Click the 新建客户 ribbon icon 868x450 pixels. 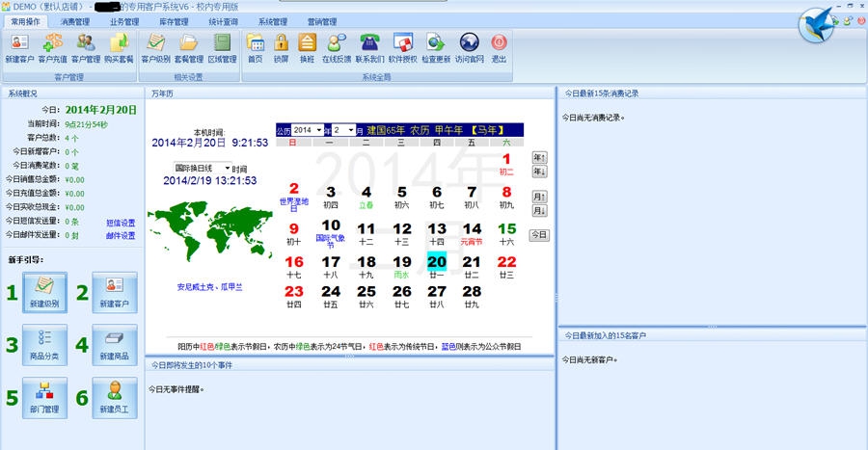pyautogui.click(x=19, y=48)
